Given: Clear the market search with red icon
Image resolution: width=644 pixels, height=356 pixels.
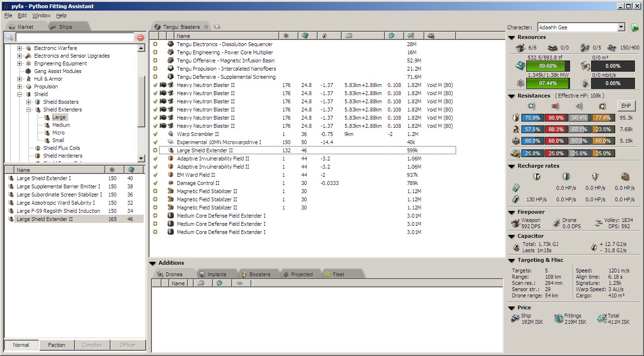Looking at the screenshot, I should coord(140,37).
